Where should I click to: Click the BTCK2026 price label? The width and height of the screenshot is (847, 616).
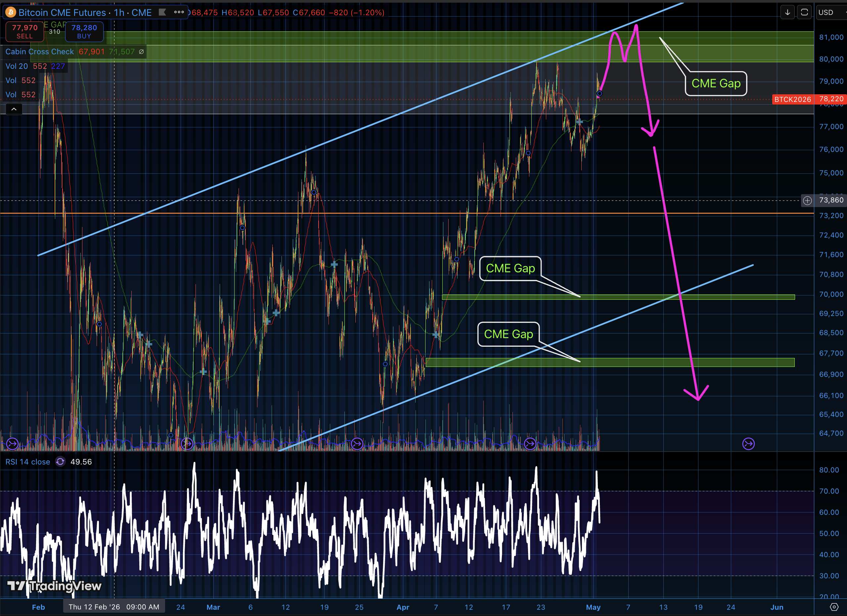point(792,99)
